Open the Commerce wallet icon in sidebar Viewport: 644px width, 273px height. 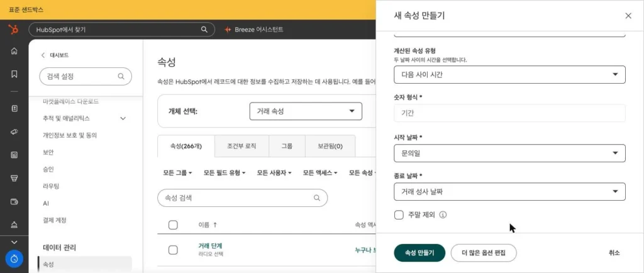pos(14,202)
